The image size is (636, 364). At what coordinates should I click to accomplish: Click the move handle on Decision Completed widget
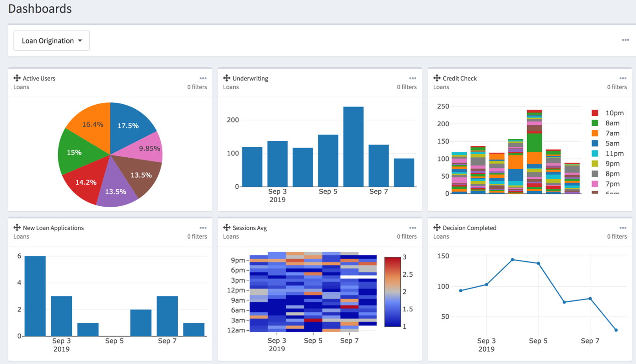point(437,228)
